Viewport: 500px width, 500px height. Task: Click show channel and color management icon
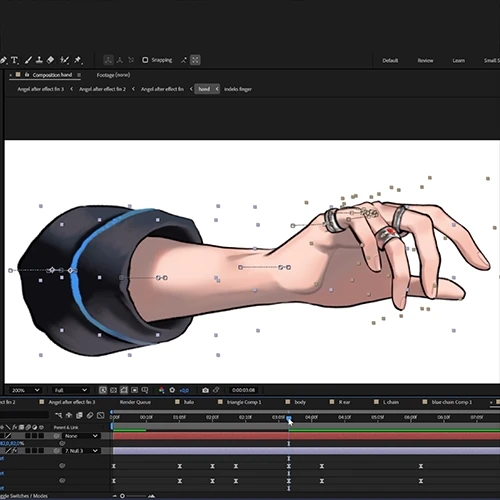161,390
